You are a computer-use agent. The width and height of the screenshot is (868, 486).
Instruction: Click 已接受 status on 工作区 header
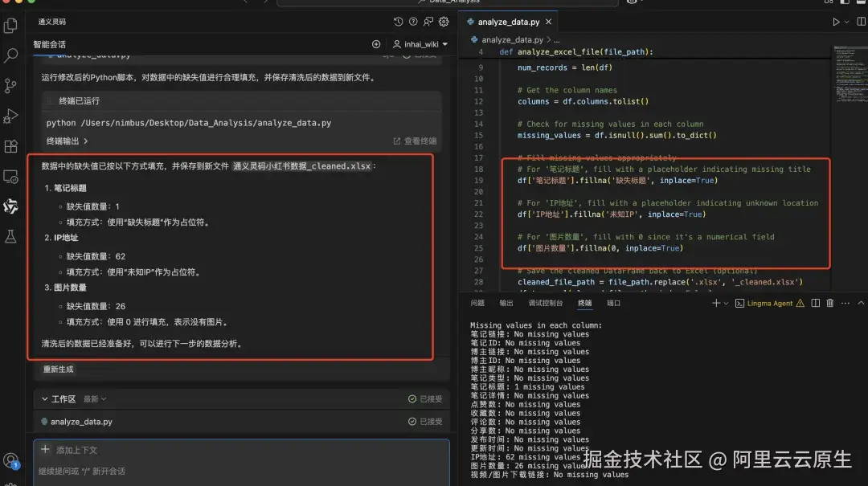425,398
